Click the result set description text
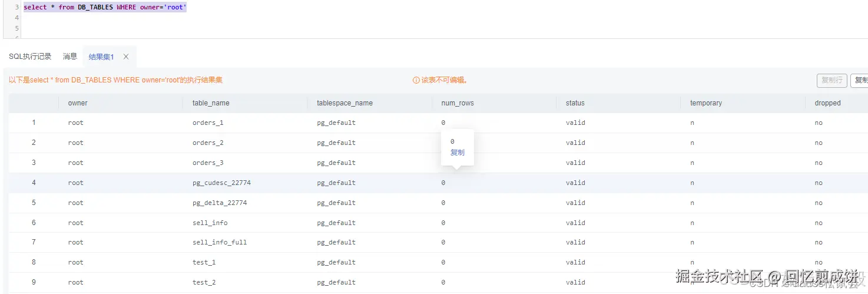 [115, 80]
